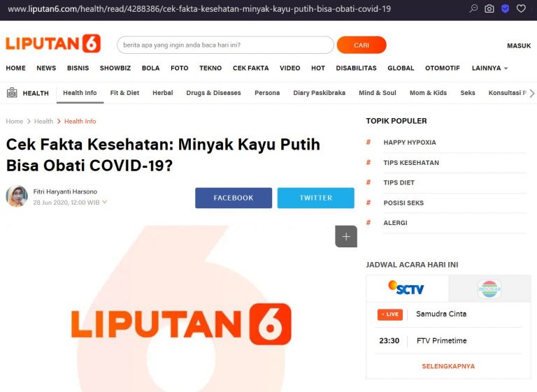Click the Liputan6 logo in header
Viewport: 537px width, 392px height.
point(53,43)
